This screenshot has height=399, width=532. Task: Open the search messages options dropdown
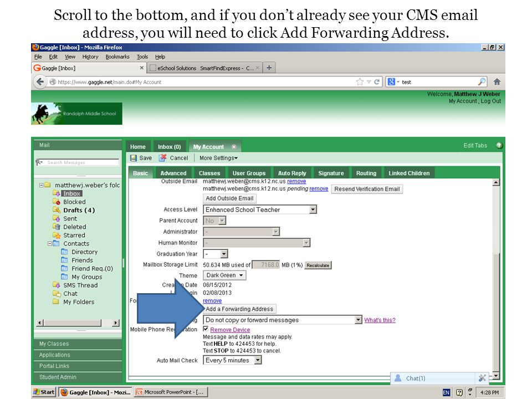point(39,162)
